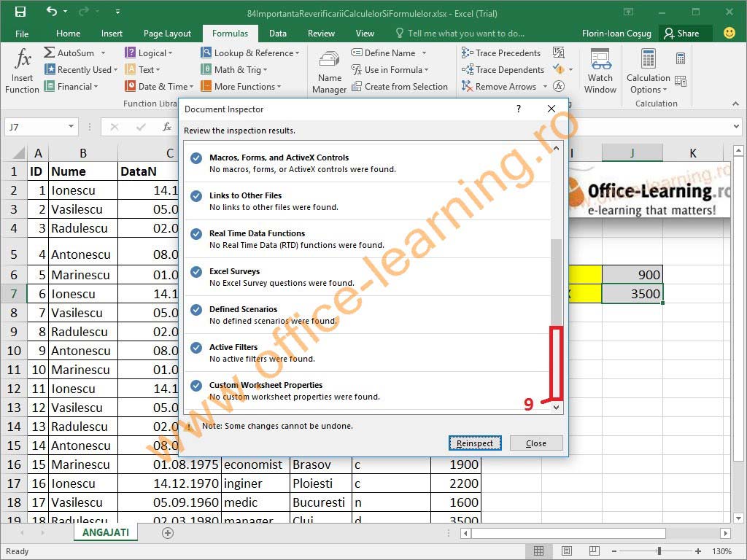Expand the Error Checking dropdown arrow
747x560 pixels.
[570, 69]
